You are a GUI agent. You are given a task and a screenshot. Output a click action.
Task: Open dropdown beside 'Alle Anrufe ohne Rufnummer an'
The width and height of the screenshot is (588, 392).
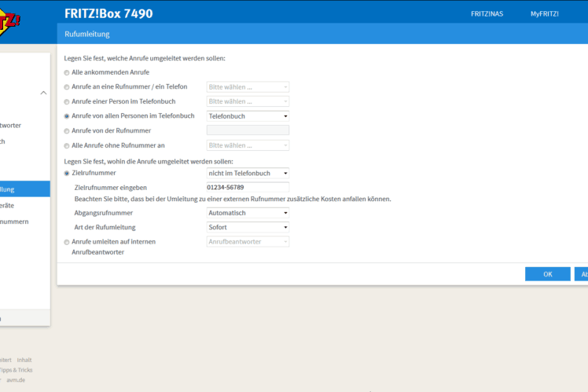pos(248,145)
